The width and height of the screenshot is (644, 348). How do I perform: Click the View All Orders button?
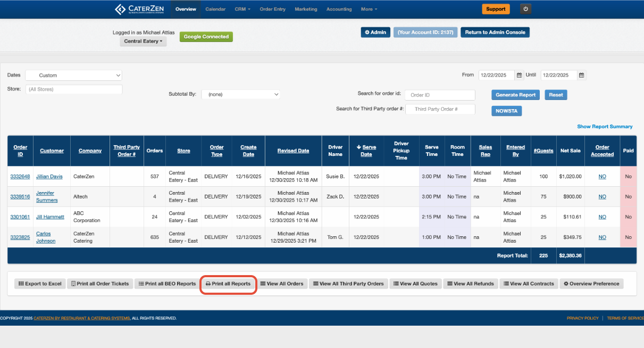(282, 284)
